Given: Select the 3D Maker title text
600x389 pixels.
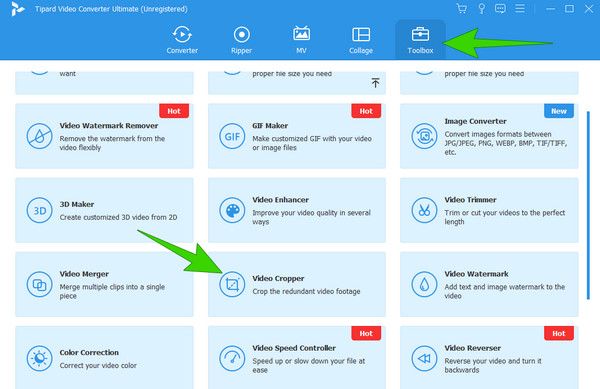Looking at the screenshot, I should tap(77, 204).
